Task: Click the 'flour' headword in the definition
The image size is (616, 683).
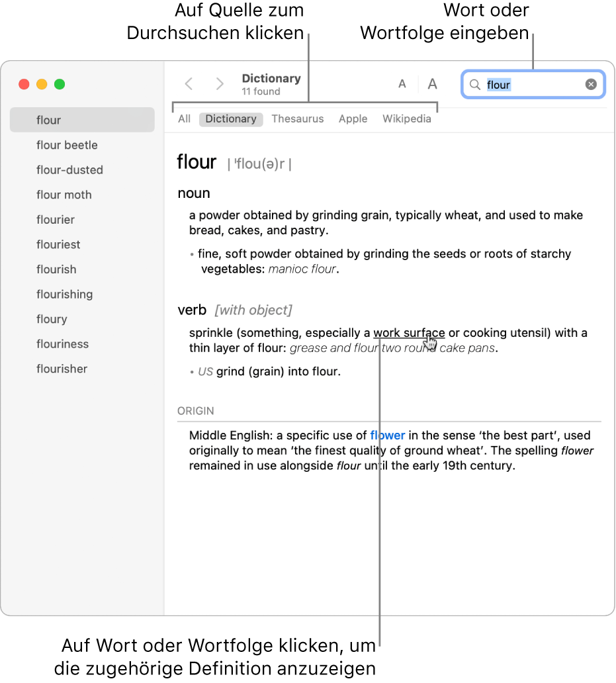Action: [x=197, y=162]
